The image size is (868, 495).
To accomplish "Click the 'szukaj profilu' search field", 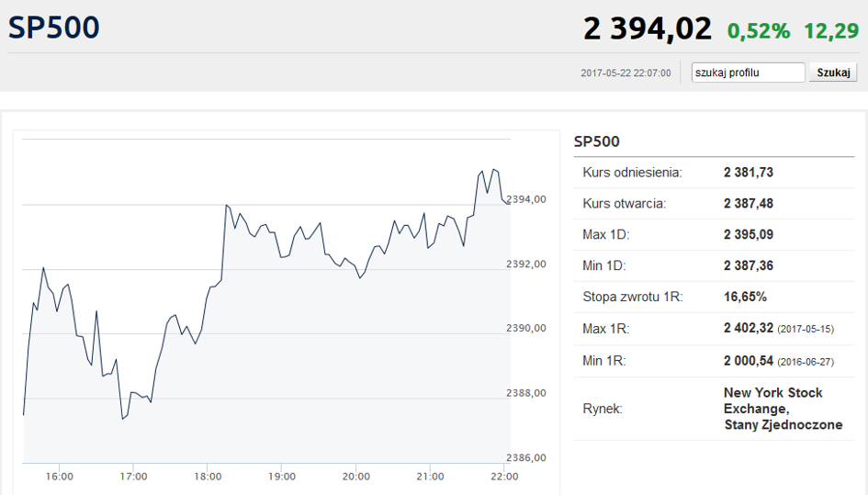I will click(x=748, y=73).
